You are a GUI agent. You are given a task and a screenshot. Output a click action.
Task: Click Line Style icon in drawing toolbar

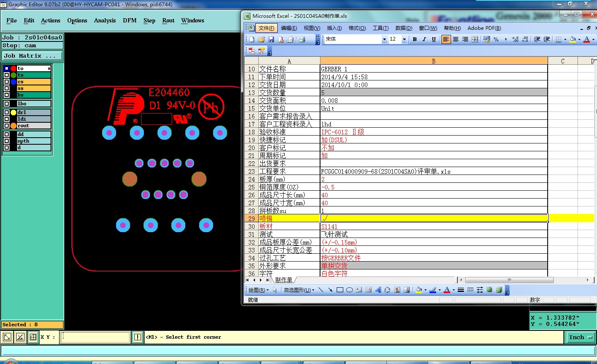[461, 290]
